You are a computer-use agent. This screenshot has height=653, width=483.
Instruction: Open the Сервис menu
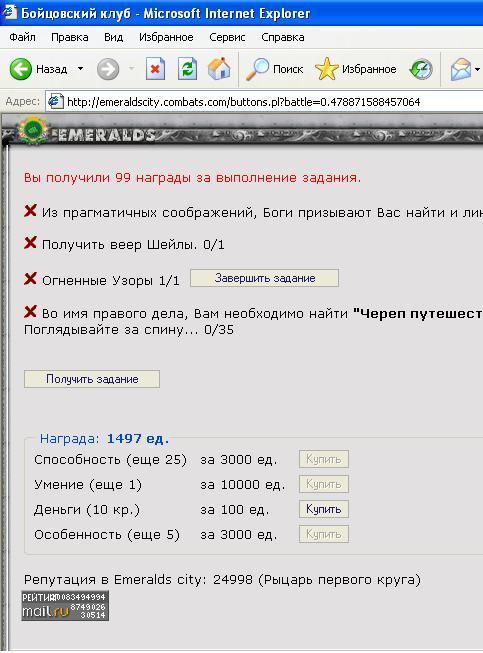click(227, 37)
